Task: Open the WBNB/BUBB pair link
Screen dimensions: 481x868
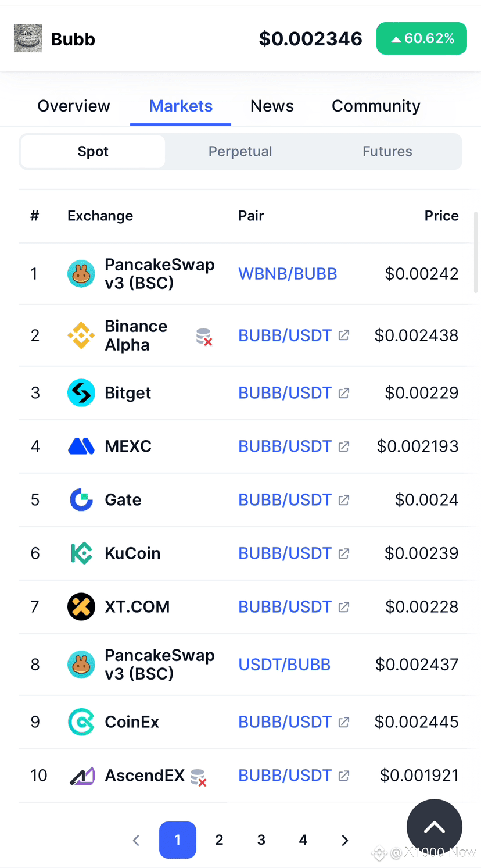Action: 288,274
